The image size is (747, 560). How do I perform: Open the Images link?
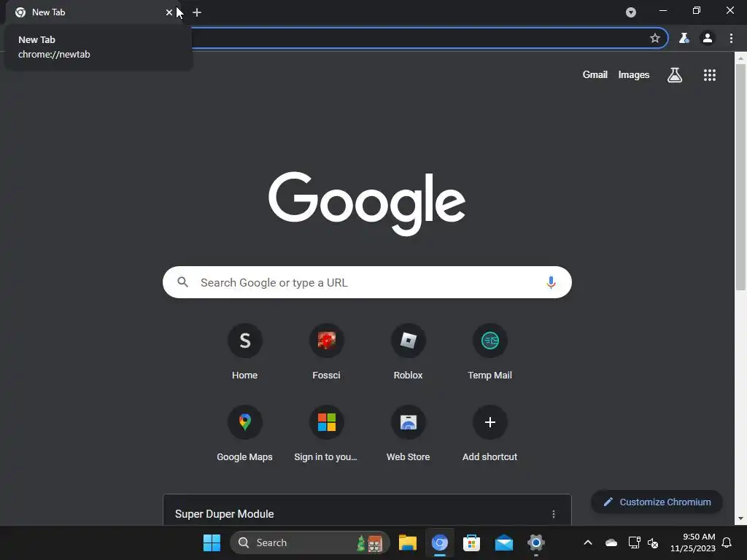tap(634, 75)
